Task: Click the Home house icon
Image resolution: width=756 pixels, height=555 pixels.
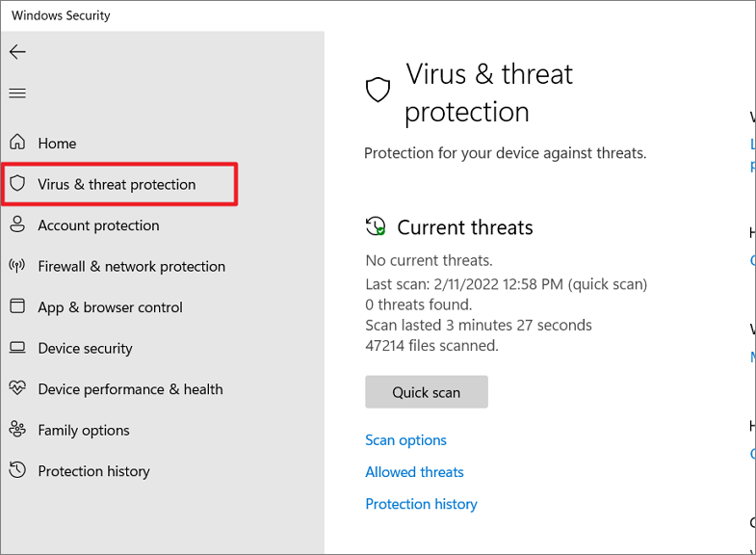Action: click(17, 143)
